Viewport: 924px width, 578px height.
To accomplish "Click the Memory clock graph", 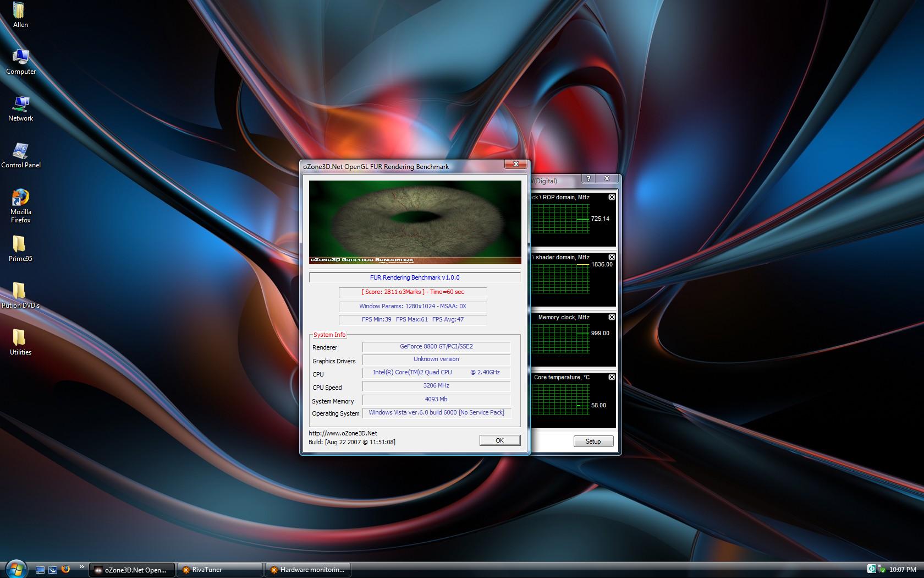I will 561,339.
